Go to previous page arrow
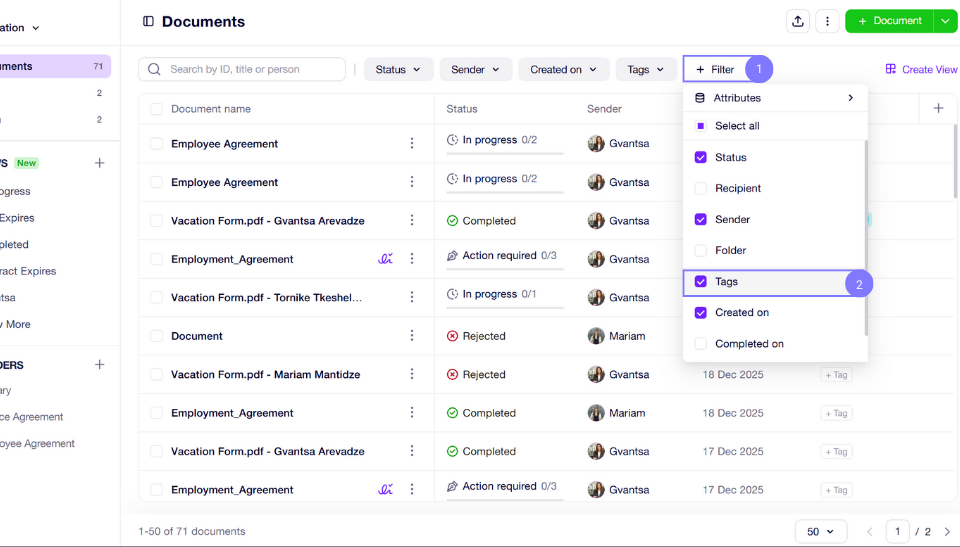This screenshot has height=547, width=960. [869, 532]
